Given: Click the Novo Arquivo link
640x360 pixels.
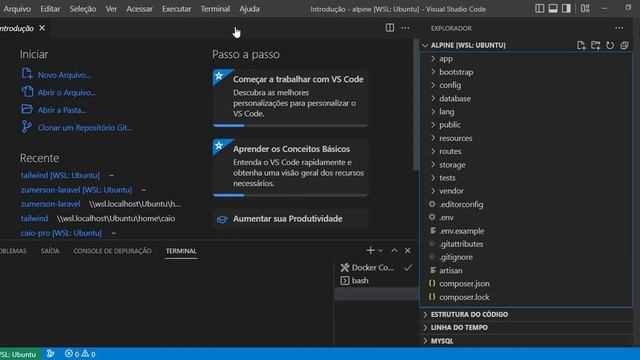Looking at the screenshot, I should 64,75.
